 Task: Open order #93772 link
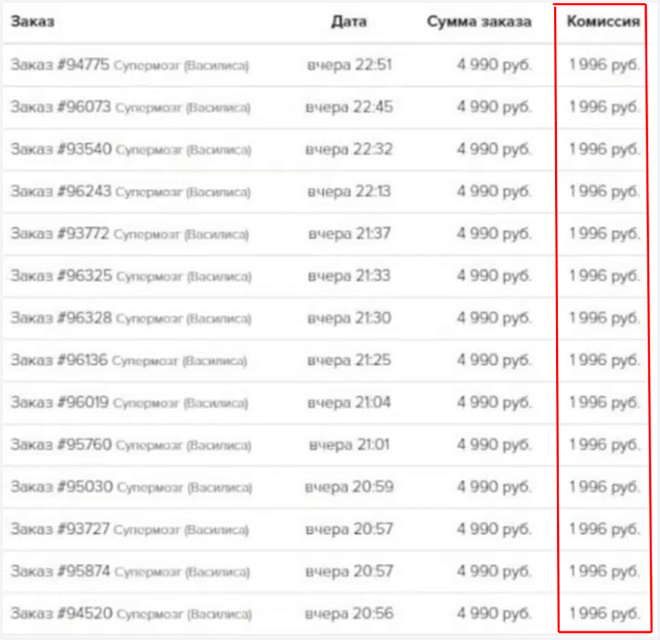point(60,233)
